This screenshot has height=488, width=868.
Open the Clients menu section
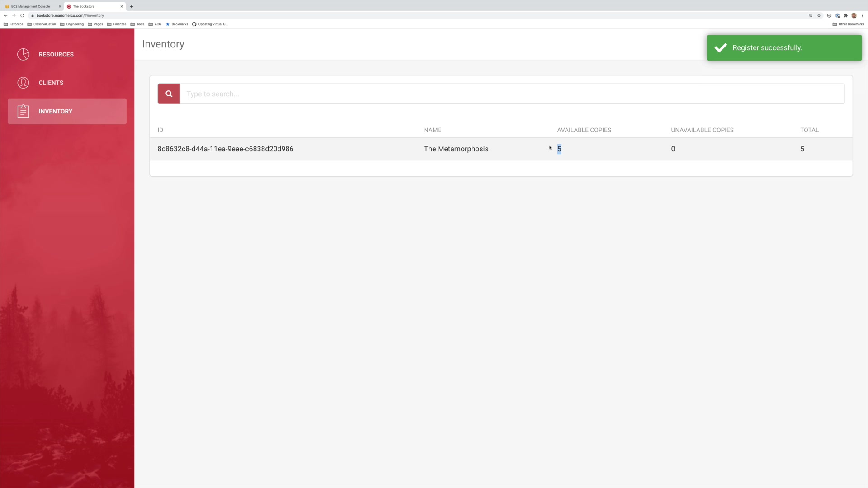51,83
